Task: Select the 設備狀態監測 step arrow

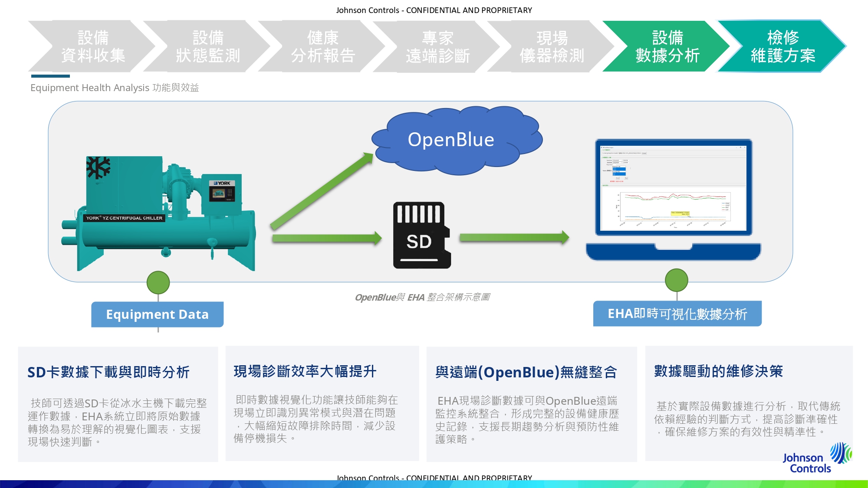Action: coord(207,46)
